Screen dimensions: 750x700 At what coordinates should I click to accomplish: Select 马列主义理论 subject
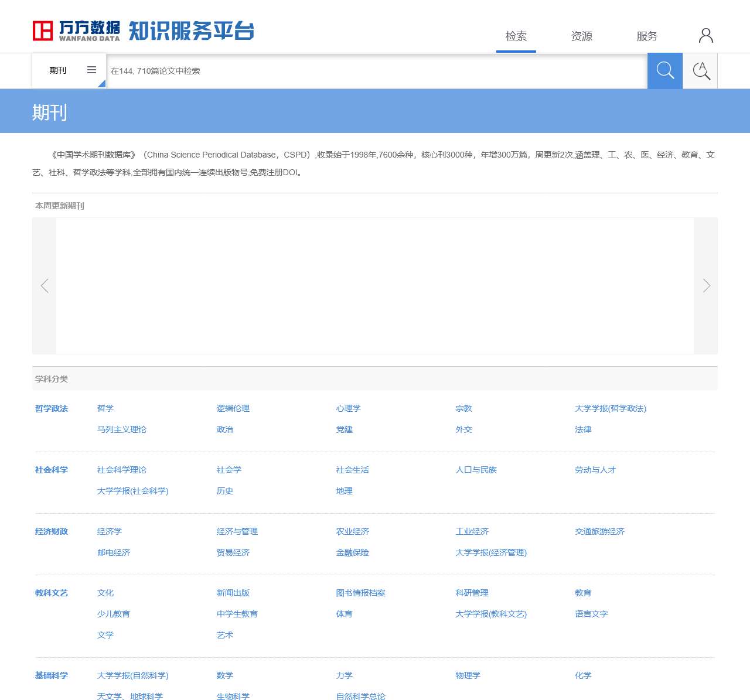point(122,430)
